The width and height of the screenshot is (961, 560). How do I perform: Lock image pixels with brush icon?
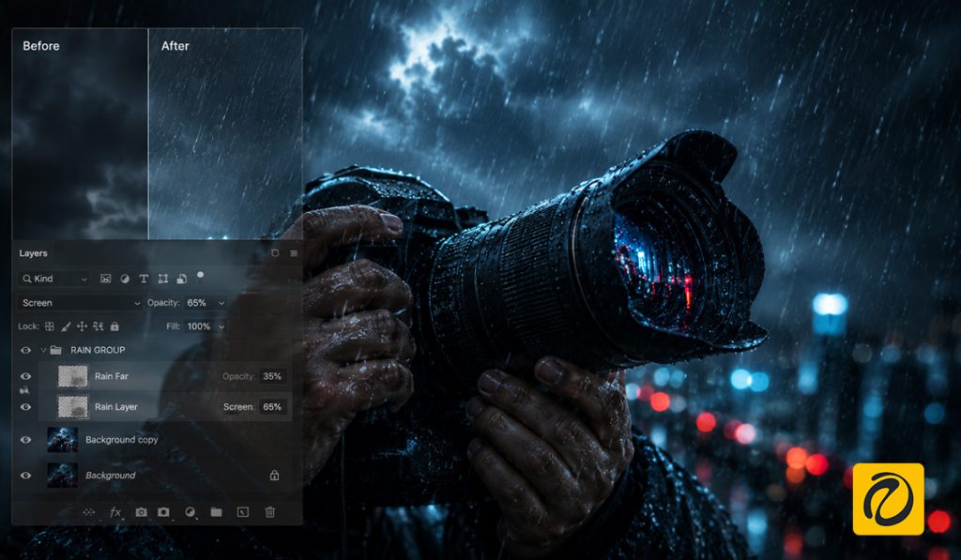tap(66, 326)
